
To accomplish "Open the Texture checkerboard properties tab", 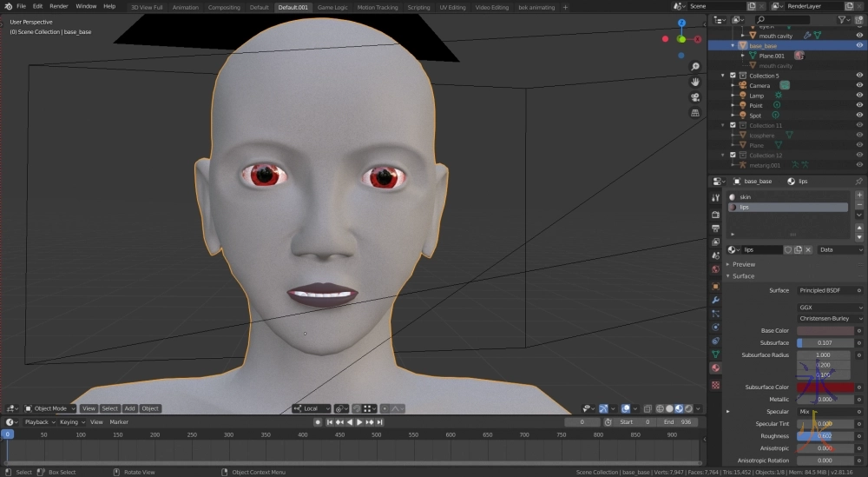I will (x=715, y=384).
